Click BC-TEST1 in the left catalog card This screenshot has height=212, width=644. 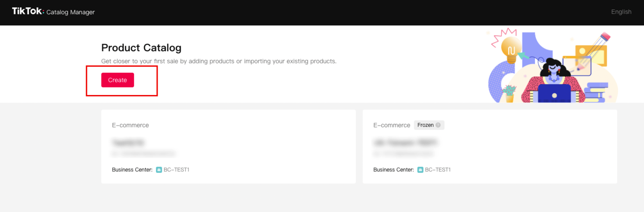tap(177, 170)
